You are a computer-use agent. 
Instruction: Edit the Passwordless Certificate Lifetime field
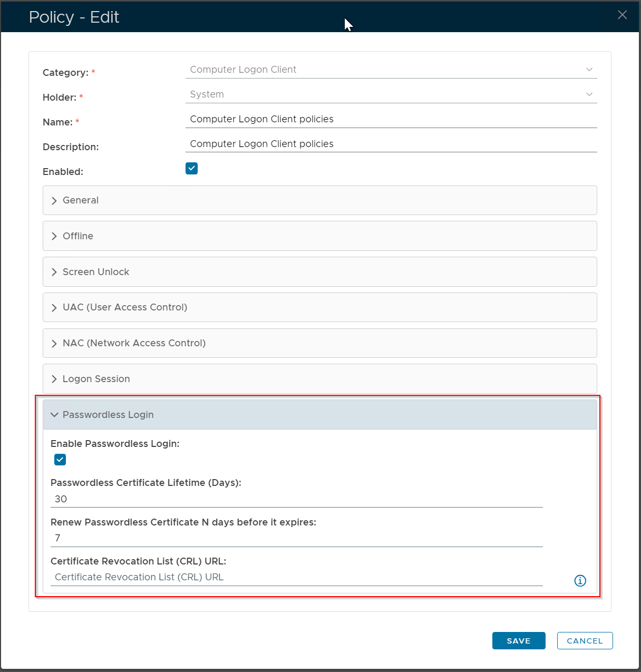pyautogui.click(x=296, y=499)
